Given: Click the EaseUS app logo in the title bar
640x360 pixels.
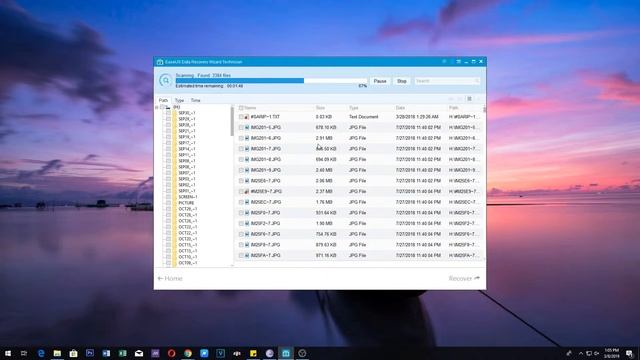Looking at the screenshot, I should click(160, 62).
